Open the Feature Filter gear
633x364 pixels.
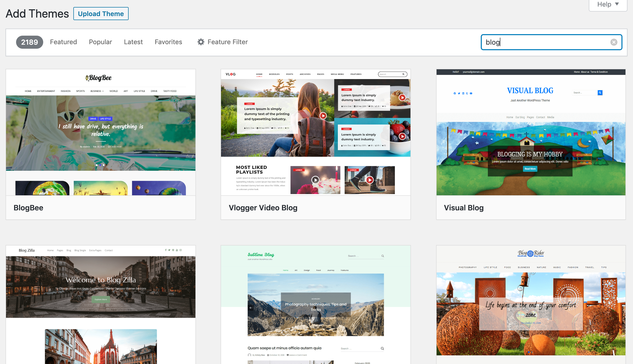click(201, 42)
